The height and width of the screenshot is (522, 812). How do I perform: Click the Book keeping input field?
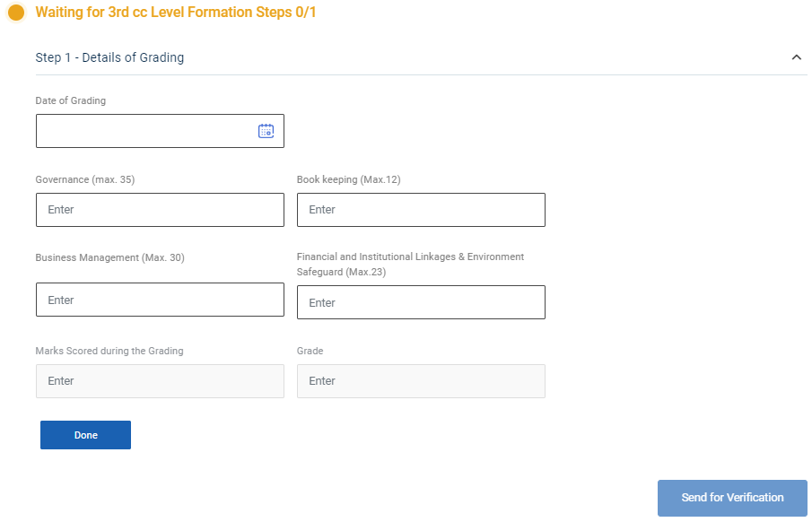click(x=421, y=210)
